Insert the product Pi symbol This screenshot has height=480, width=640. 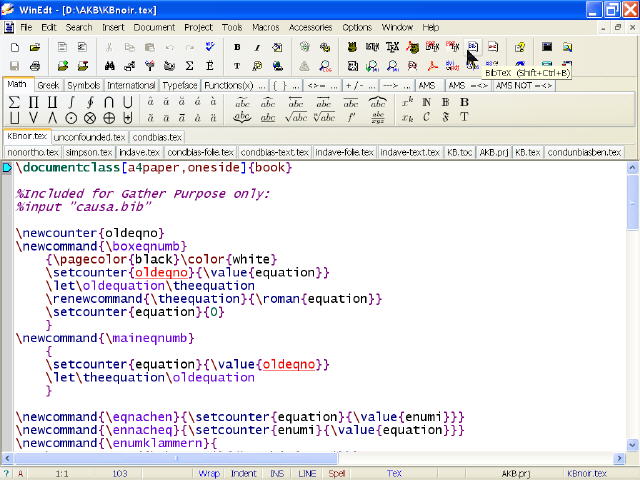[x=33, y=102]
